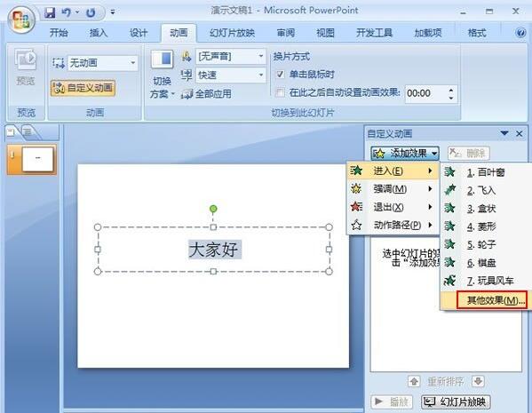This screenshot has height=413, width=532.
Task: Open the 进入(E) submenu
Action: click(x=393, y=171)
